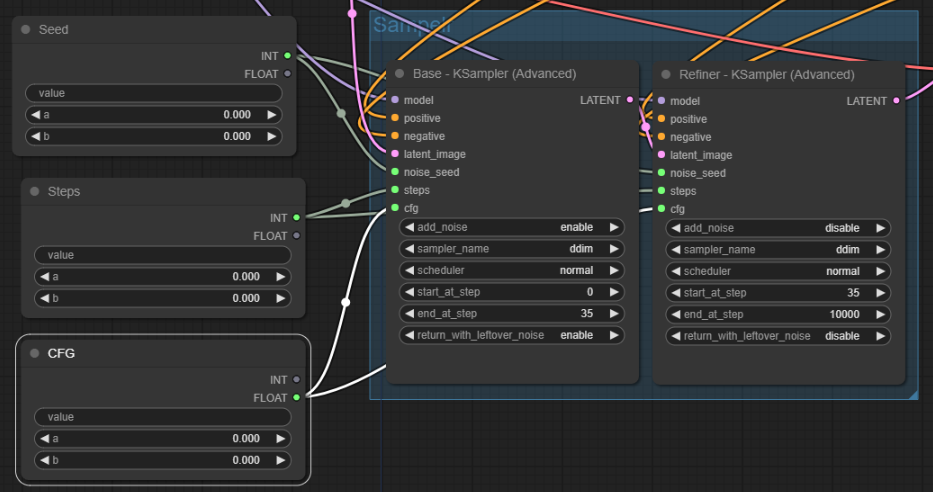Next Refiner scheduler with right arrow
933x492 pixels.
point(881,271)
